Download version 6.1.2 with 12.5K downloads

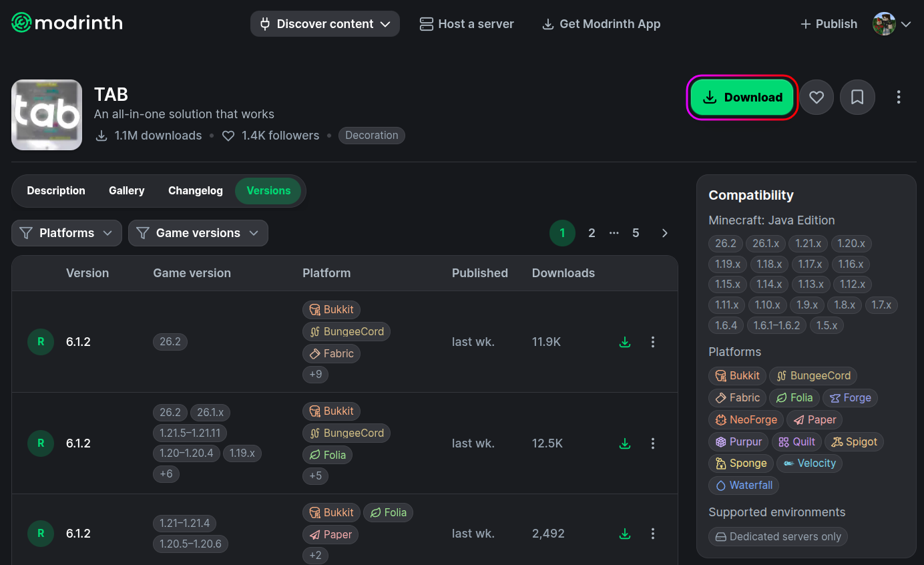625,443
